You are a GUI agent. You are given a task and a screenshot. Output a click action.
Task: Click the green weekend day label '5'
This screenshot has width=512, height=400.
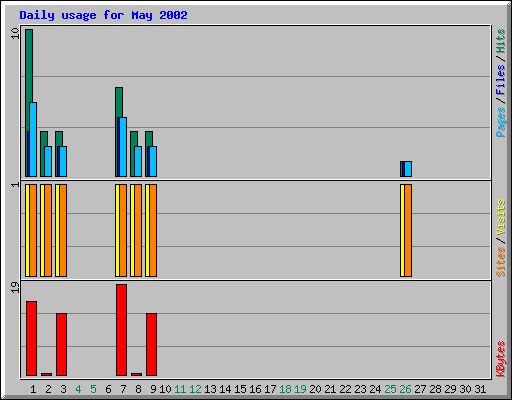(93, 389)
